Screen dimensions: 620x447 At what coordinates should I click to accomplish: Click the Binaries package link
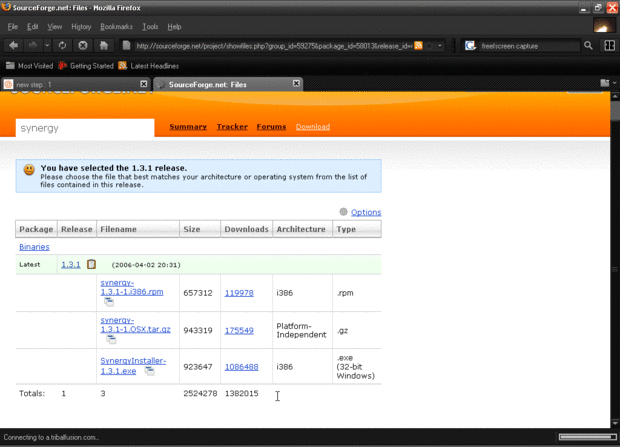(34, 246)
